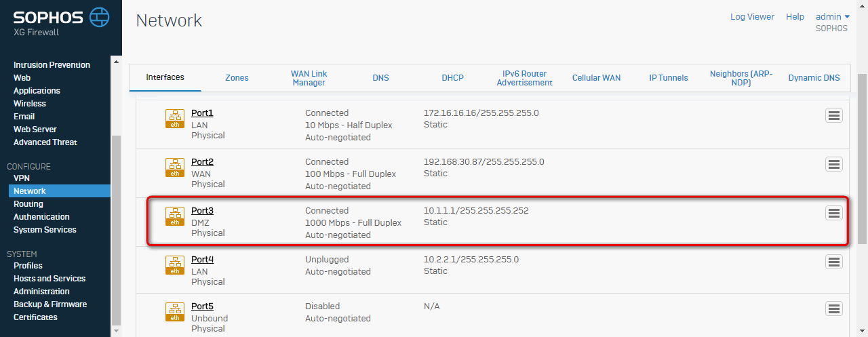Click the Port4 ethernet interface icon
This screenshot has height=337, width=868.
tap(175, 265)
